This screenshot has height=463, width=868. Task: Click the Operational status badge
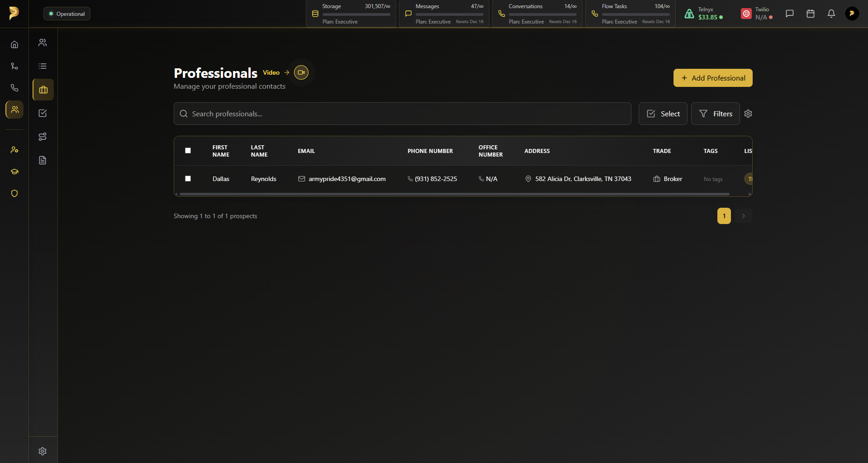(67, 14)
